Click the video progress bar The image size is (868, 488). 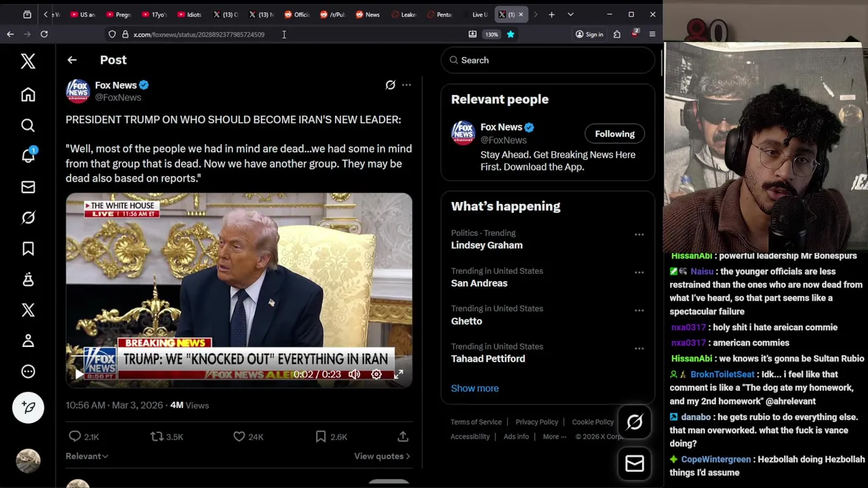click(239, 355)
